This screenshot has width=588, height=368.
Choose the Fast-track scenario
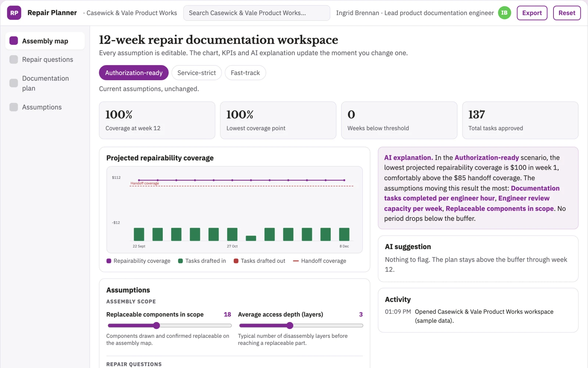point(245,73)
